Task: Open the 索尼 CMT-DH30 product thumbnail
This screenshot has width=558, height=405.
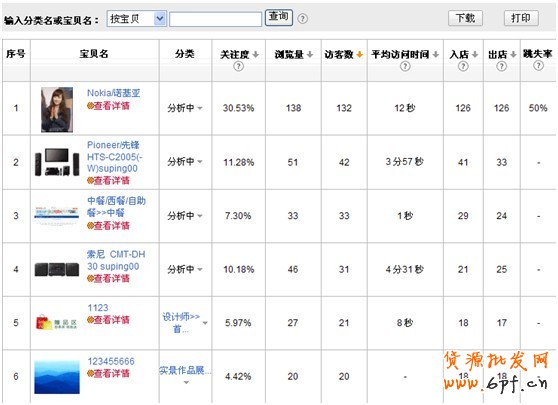Action: coord(57,269)
